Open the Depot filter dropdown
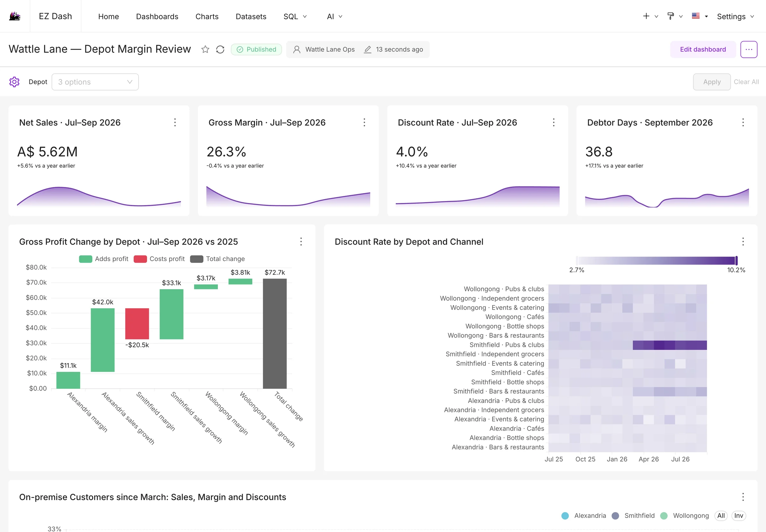This screenshot has width=766, height=532. (x=95, y=82)
